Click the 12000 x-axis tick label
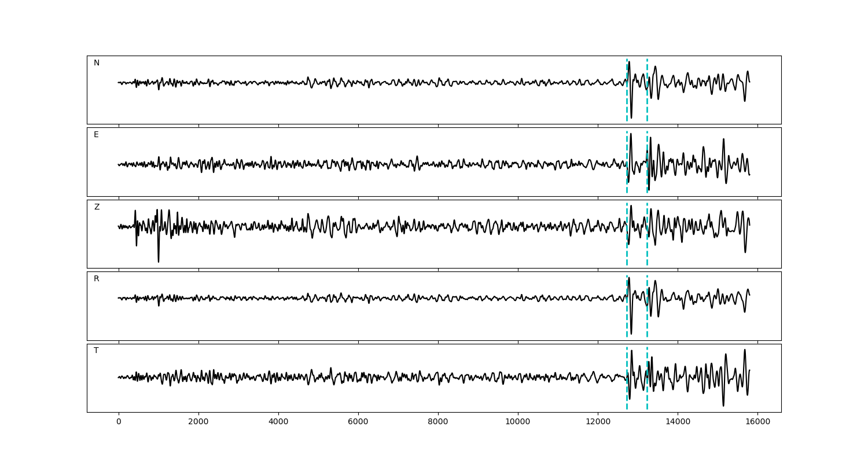 (598, 422)
